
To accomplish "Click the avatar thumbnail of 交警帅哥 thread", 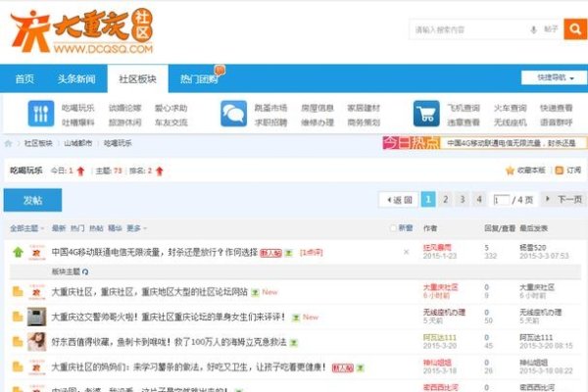I will tap(37, 317).
